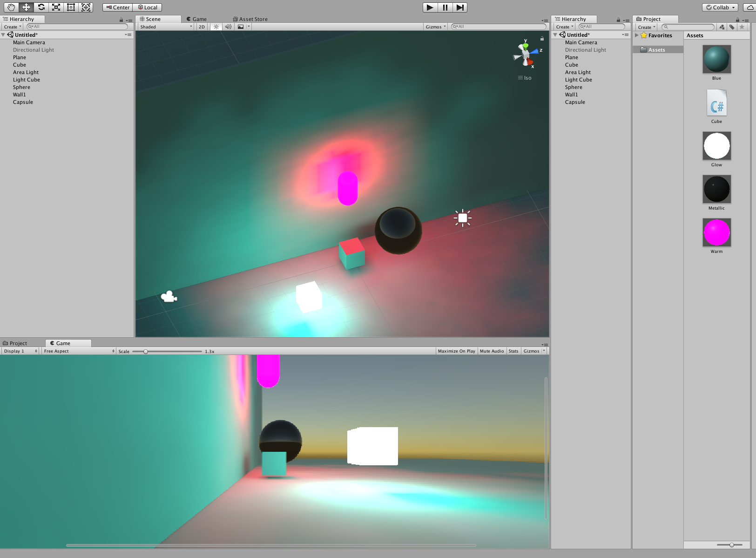Toggle scene audio speaker icon
This screenshot has height=558, width=756.
[x=228, y=27]
